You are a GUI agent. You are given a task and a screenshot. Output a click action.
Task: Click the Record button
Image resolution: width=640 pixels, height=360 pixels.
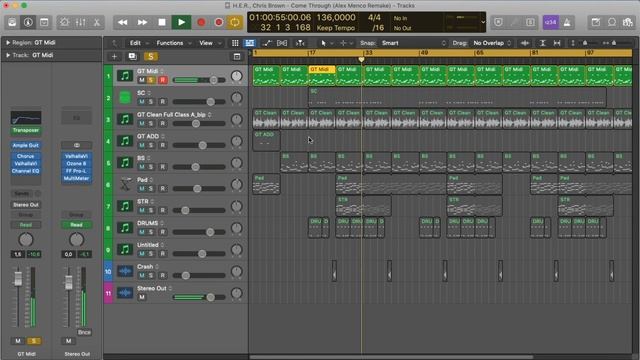pos(201,22)
